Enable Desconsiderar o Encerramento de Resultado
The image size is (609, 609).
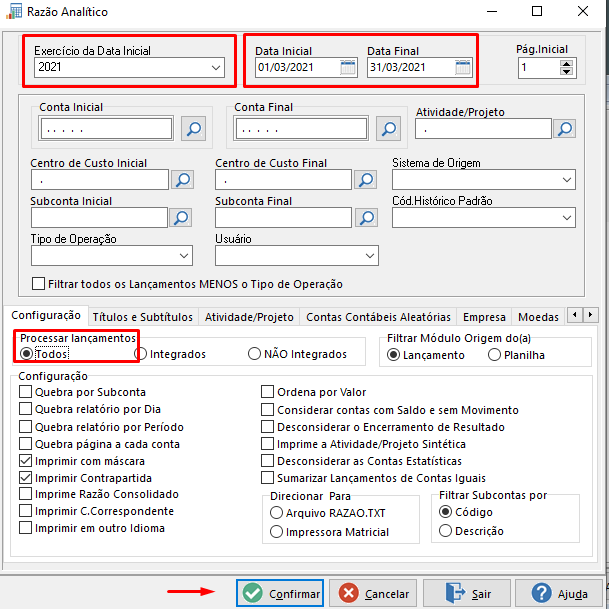(x=267, y=426)
